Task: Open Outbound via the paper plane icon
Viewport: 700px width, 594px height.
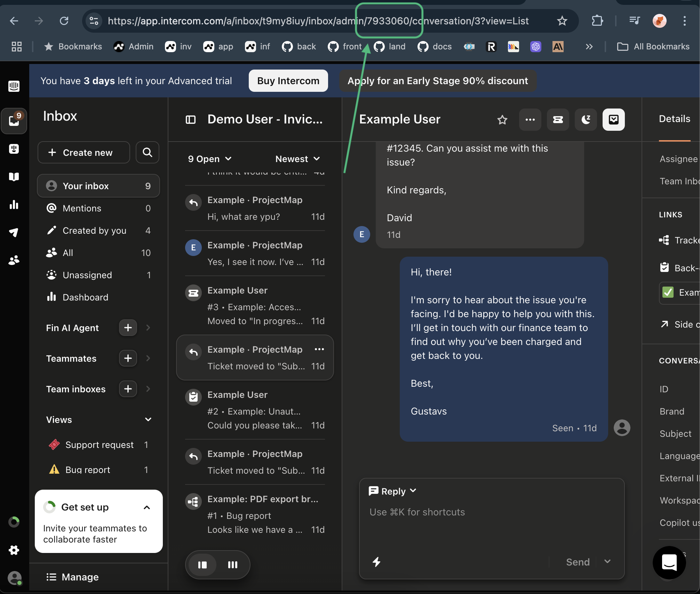Action: [x=14, y=232]
